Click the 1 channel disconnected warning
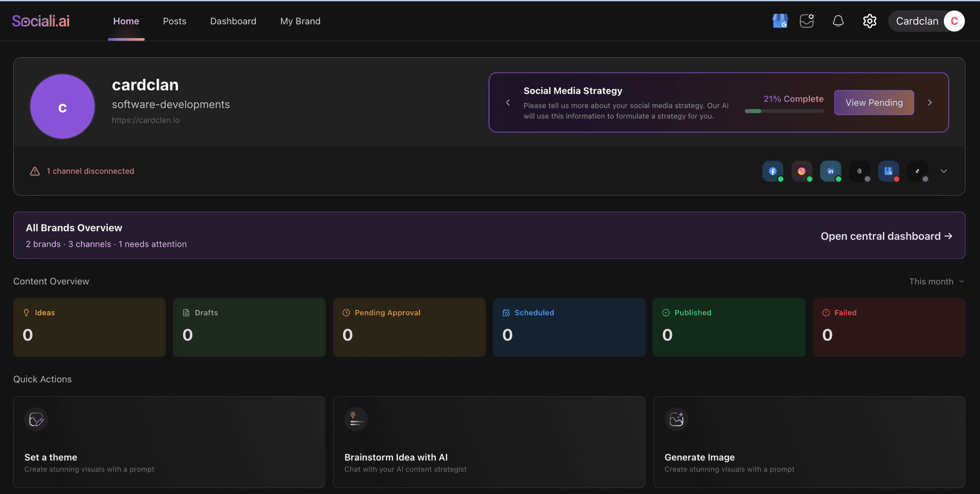This screenshot has width=980, height=494. pos(90,171)
